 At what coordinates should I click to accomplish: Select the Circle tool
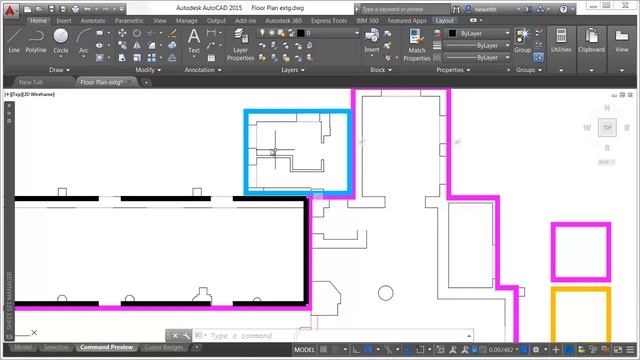(61, 41)
